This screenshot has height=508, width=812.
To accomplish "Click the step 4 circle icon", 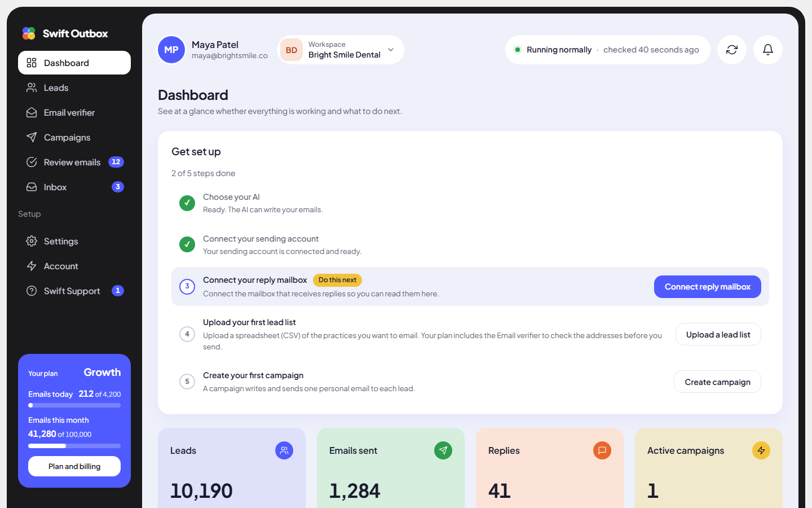I will pyautogui.click(x=187, y=334).
